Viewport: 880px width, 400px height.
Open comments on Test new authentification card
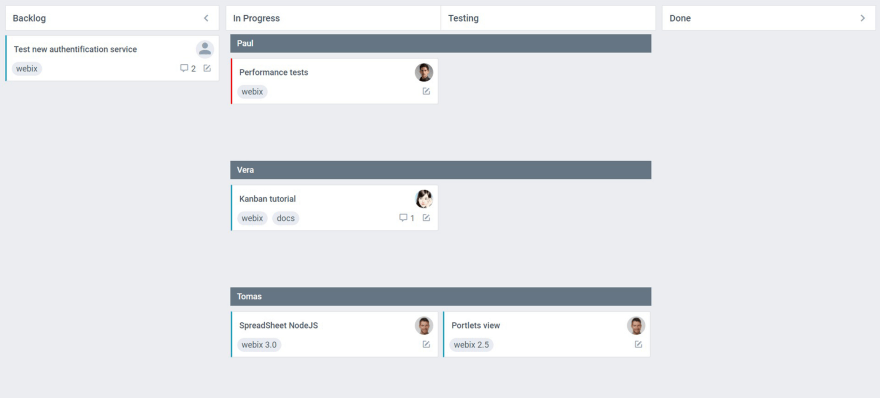point(187,69)
